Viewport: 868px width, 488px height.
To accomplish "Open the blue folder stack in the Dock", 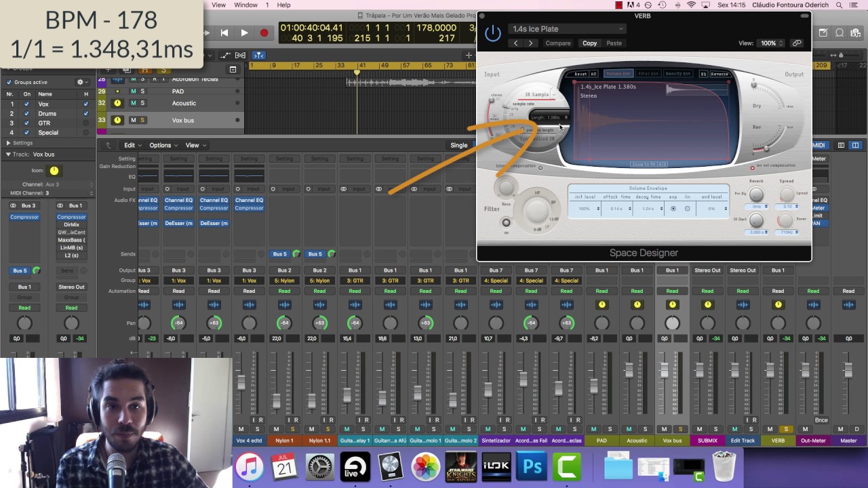I will pyautogui.click(x=618, y=466).
